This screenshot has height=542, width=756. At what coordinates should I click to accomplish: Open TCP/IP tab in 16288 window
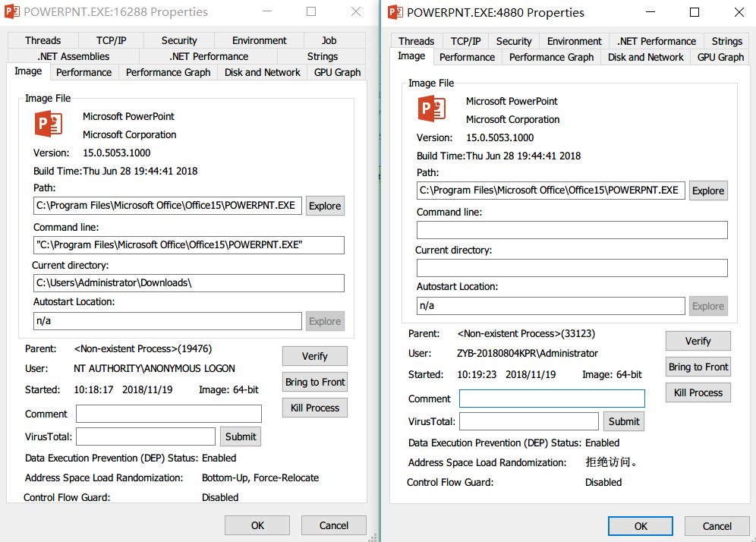(111, 40)
